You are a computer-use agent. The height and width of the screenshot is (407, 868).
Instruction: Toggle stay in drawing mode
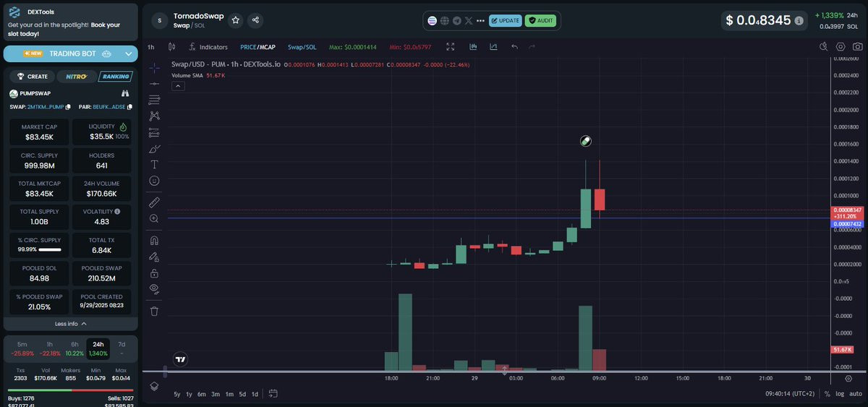coord(154,256)
